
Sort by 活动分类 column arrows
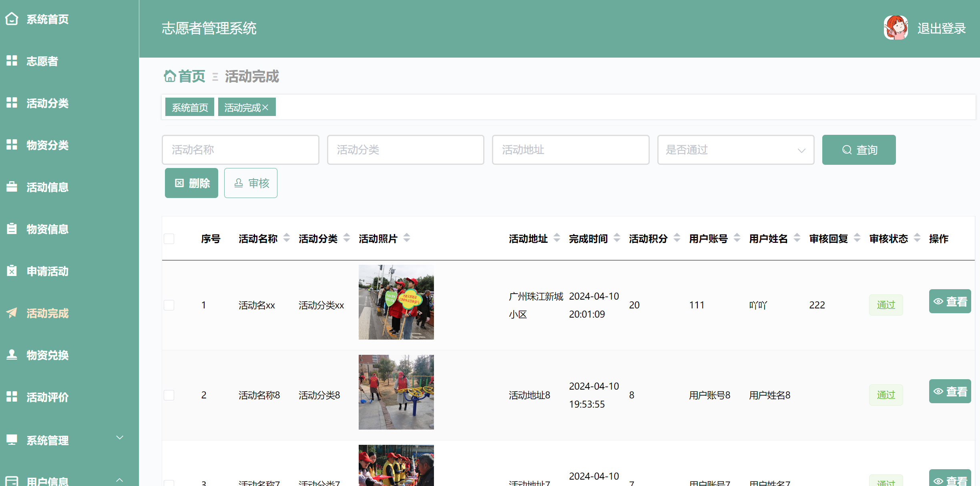[x=347, y=238]
